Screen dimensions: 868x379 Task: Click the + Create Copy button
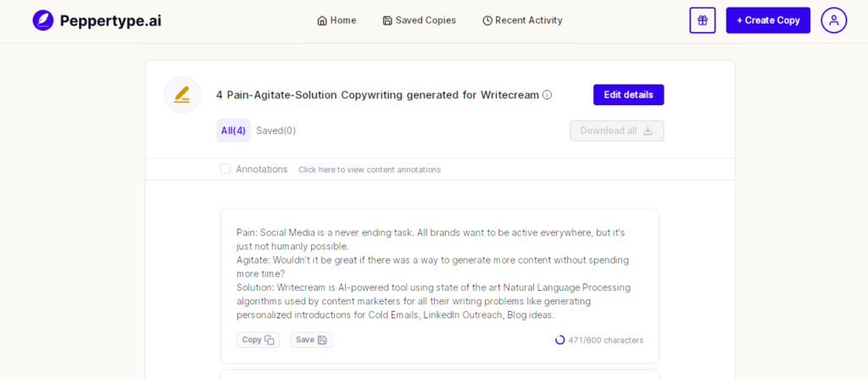(x=768, y=20)
